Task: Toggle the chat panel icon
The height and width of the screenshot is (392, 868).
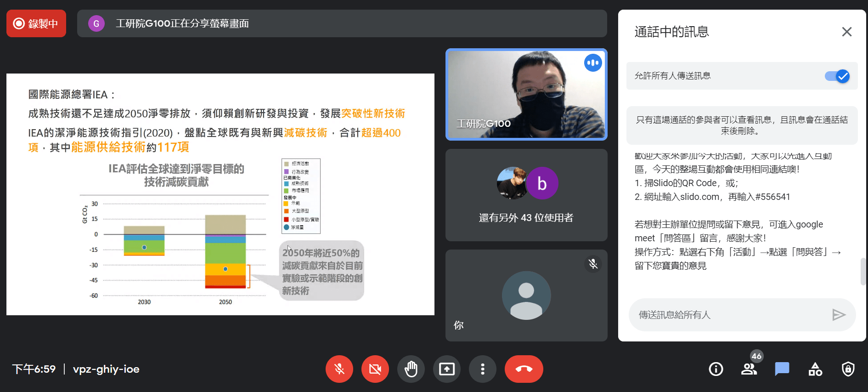Action: pyautogui.click(x=782, y=369)
